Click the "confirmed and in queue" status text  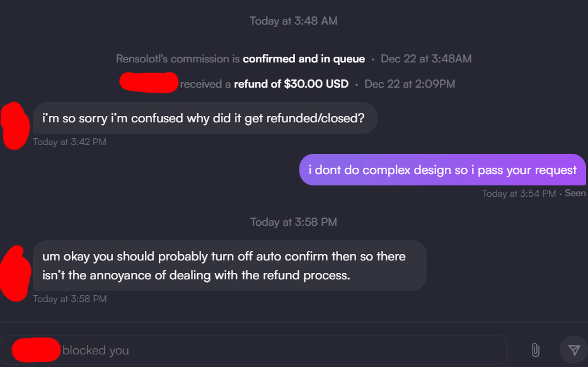point(304,59)
